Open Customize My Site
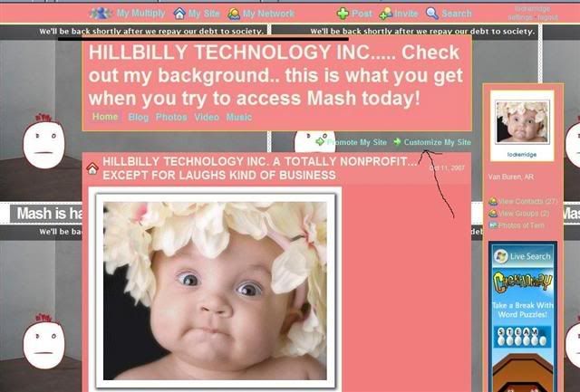 pos(437,142)
